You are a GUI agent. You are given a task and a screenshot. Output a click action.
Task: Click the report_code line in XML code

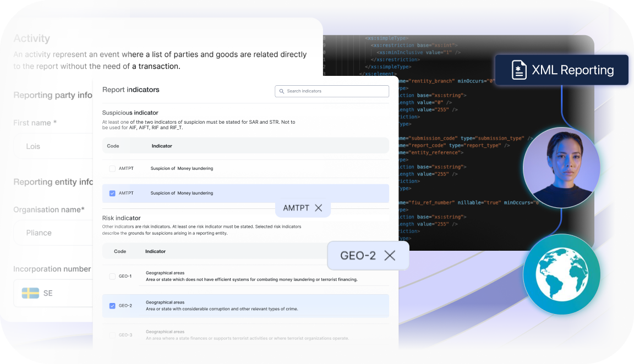[x=454, y=146]
